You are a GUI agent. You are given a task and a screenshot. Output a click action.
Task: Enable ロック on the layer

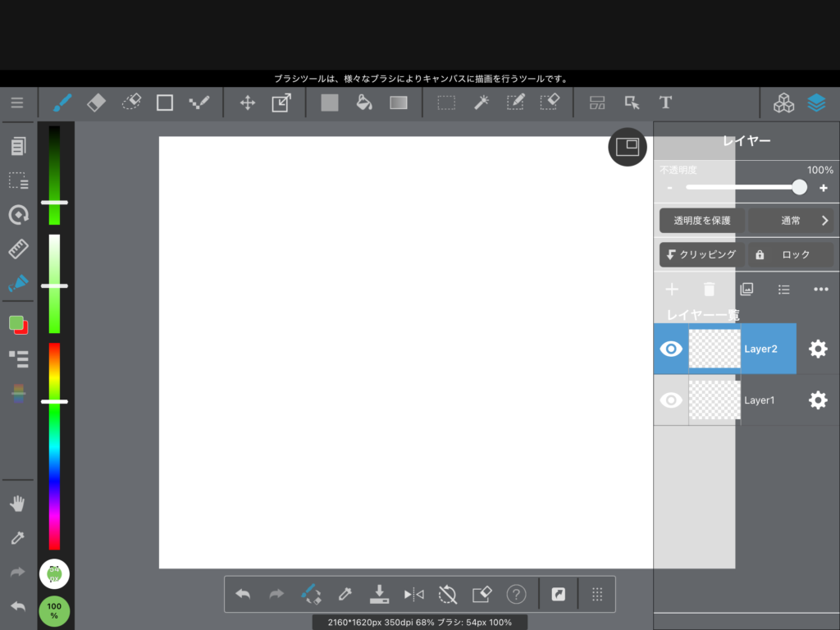click(790, 254)
